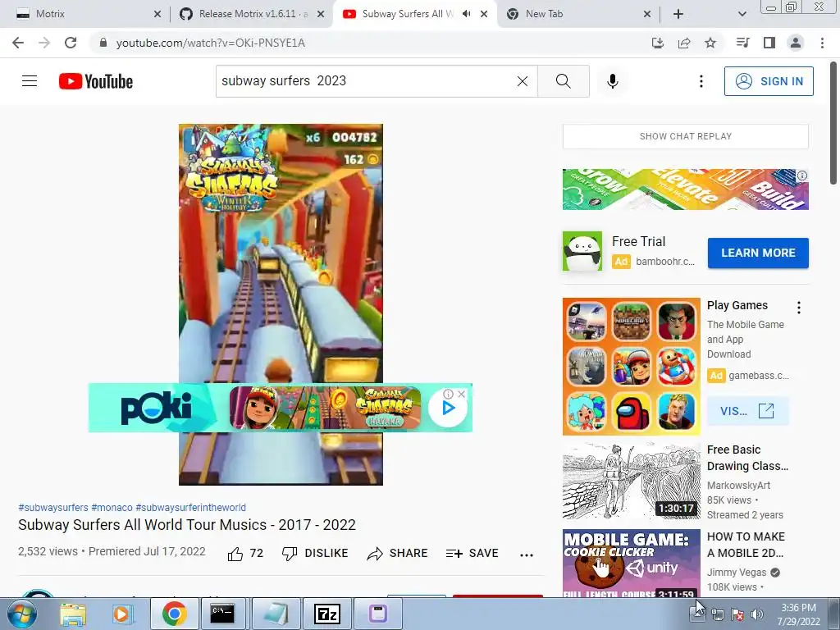Expand the tab search chevron dropdown
This screenshot has height=630, width=840.
(742, 14)
